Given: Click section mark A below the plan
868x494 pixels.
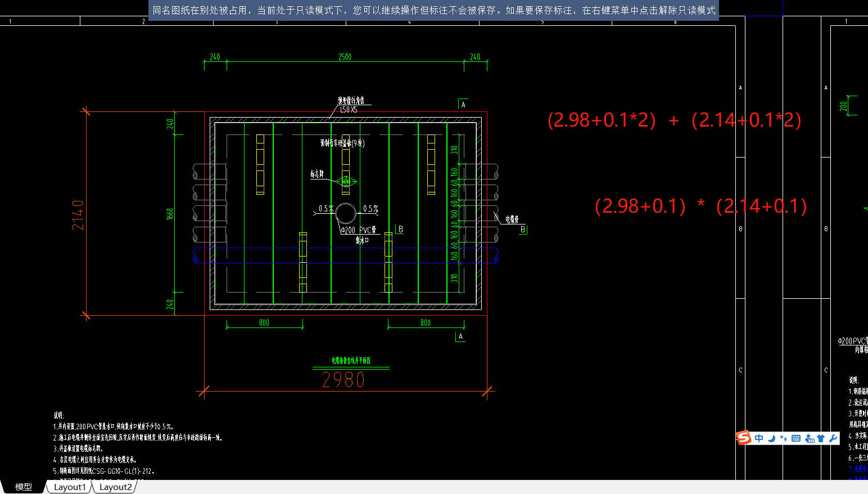Looking at the screenshot, I should point(460,336).
